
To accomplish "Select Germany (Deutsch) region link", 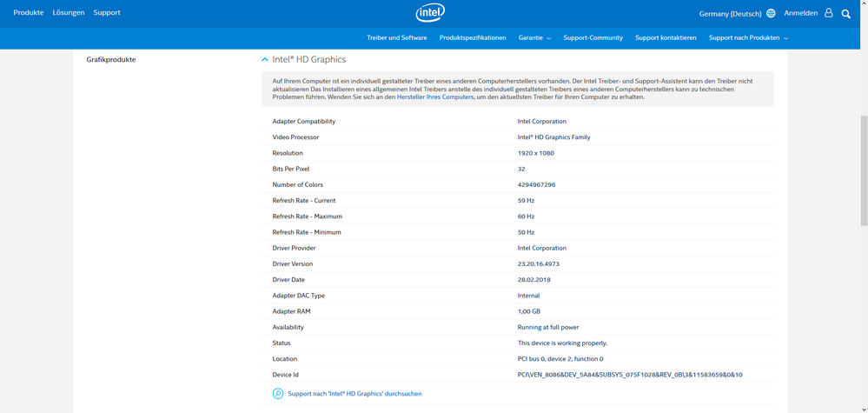I will click(x=730, y=13).
